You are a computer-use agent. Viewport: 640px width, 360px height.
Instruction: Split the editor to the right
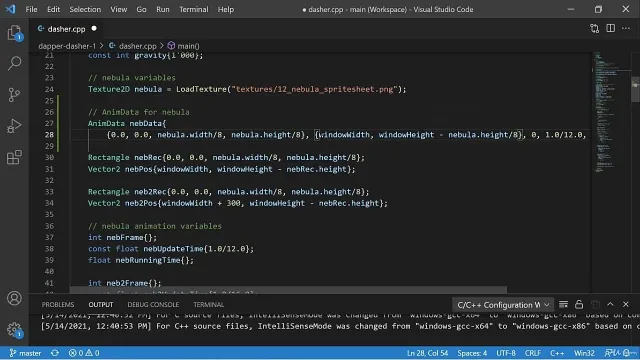(610, 29)
